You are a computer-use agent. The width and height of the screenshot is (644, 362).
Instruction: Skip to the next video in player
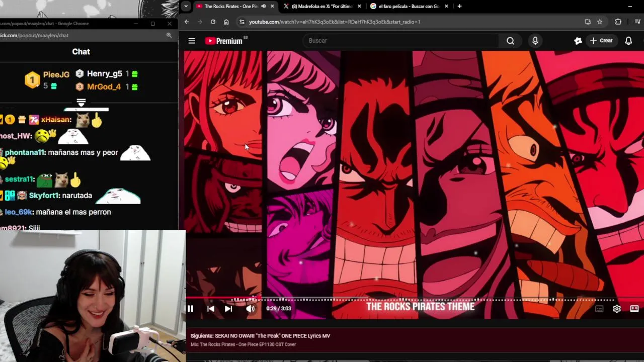pos(228,309)
